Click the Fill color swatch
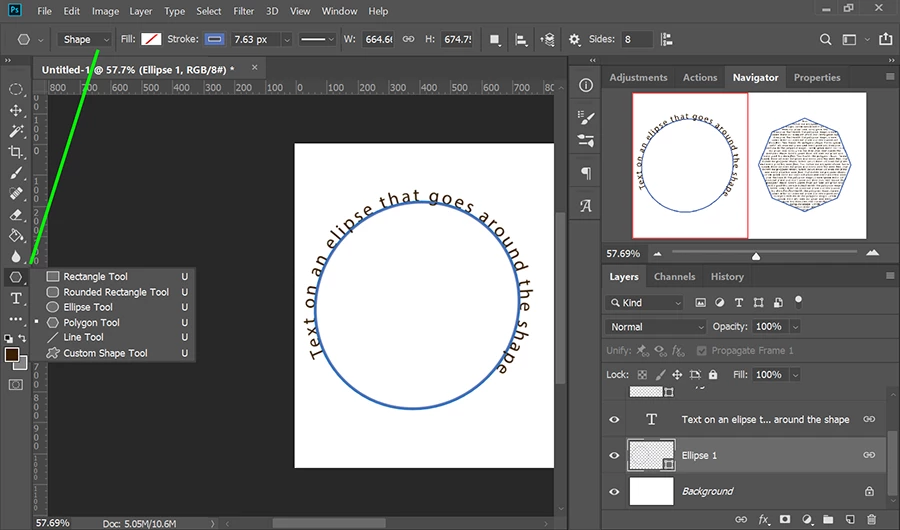Viewport: 900px width, 530px height. [x=151, y=39]
